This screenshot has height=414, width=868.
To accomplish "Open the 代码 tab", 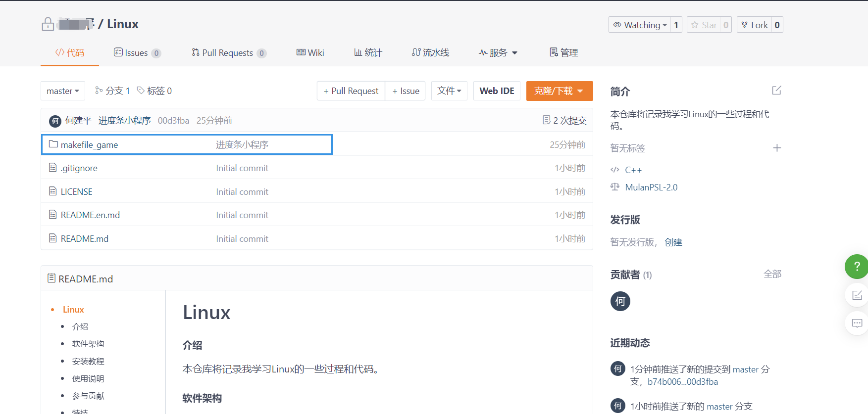I will coord(70,52).
